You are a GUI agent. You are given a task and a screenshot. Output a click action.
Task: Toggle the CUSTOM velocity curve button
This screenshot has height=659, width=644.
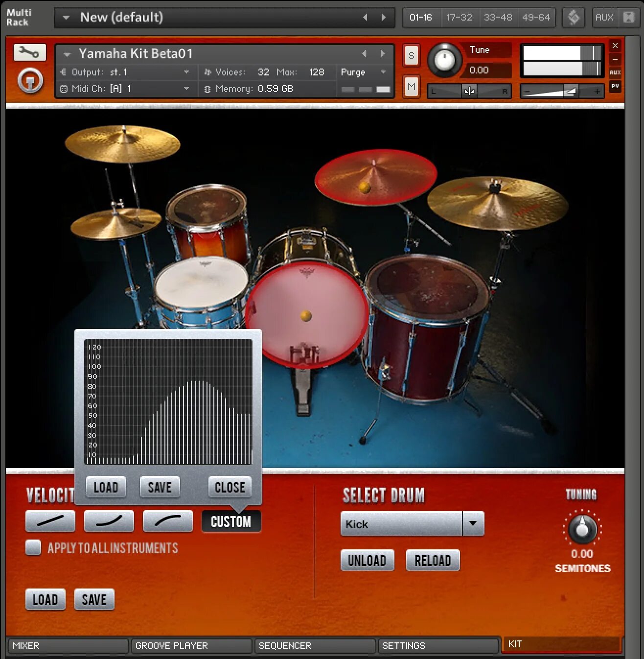tap(231, 521)
